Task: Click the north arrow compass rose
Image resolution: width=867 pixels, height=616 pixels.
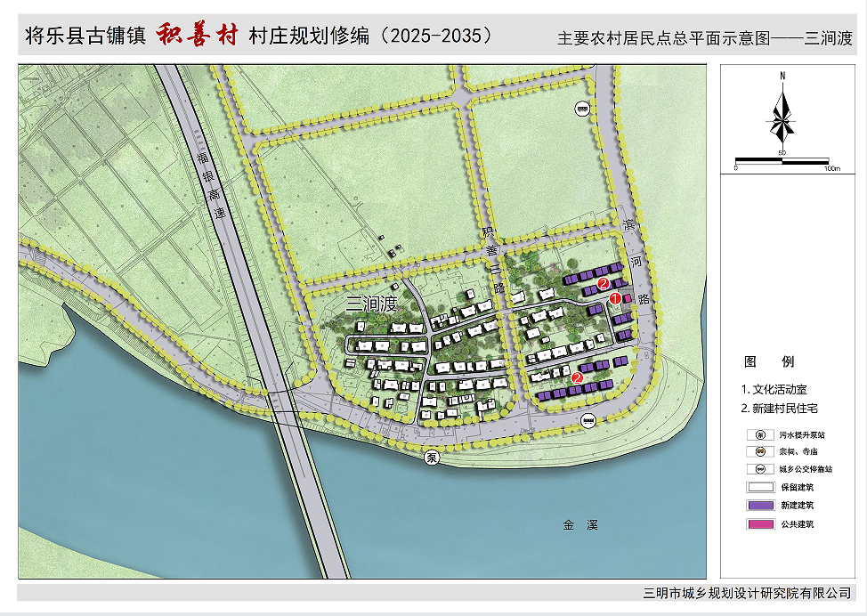Action: (782, 117)
